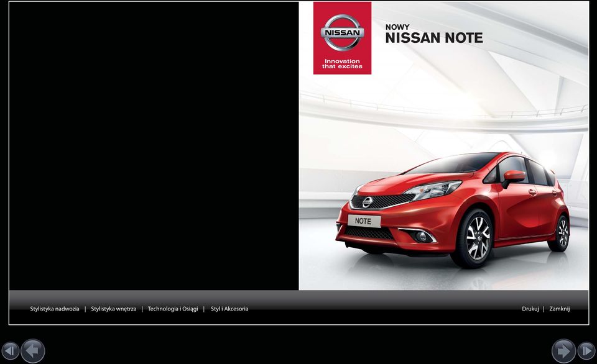Click the next page right arrow
Viewport: 597px width, 364px height.
[564, 351]
